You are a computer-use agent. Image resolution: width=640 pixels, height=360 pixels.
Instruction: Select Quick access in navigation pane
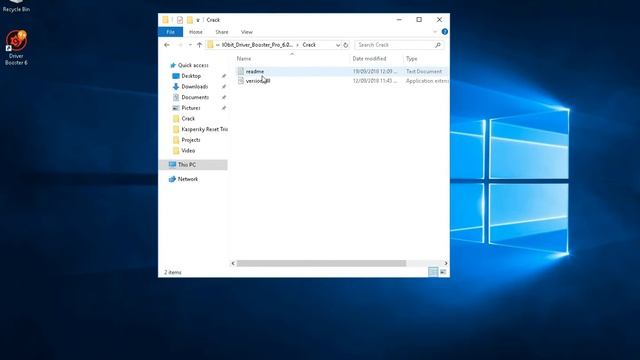193,65
